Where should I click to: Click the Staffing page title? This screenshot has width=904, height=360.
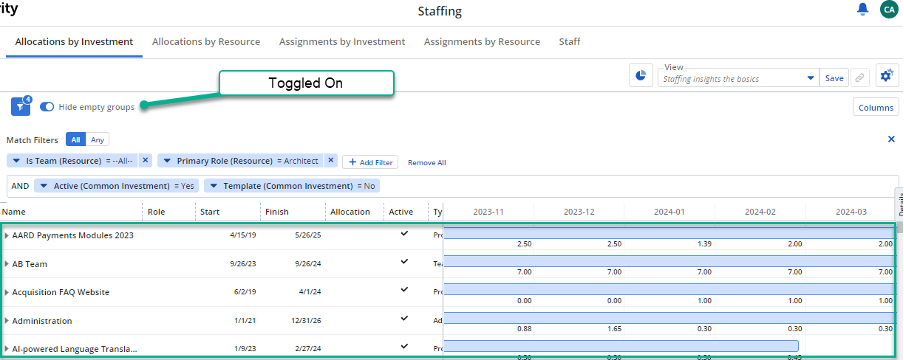coord(440,12)
